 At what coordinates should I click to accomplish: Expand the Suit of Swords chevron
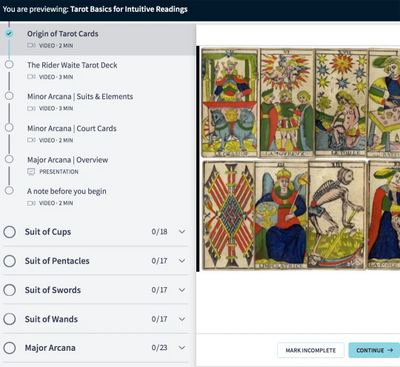(x=182, y=290)
